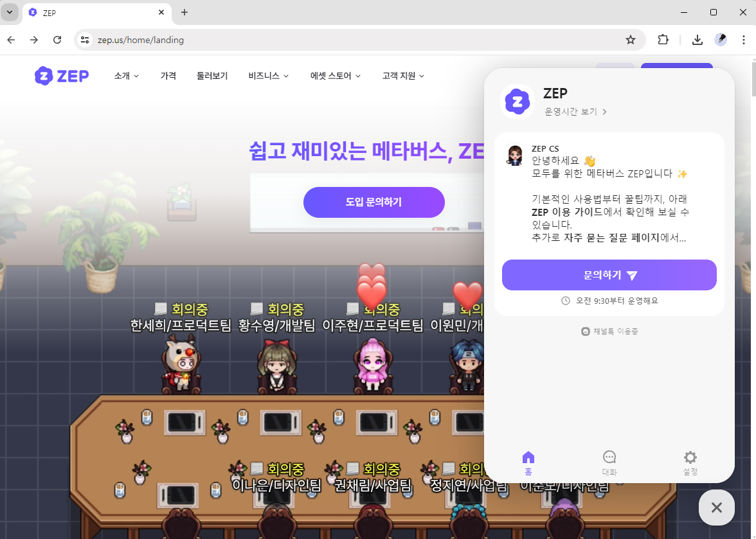756x539 pixels.
Task: Expand the 비즈니스 dropdown menu
Action: [269, 76]
